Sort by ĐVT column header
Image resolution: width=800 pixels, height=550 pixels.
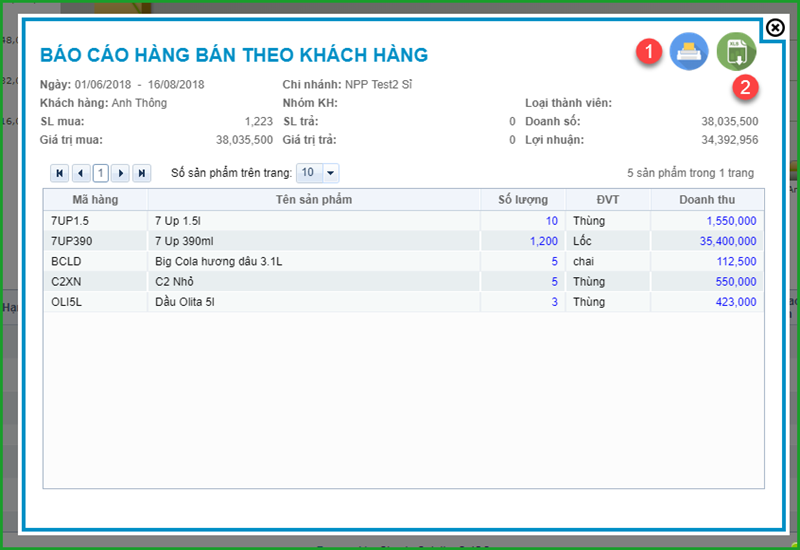tap(608, 200)
